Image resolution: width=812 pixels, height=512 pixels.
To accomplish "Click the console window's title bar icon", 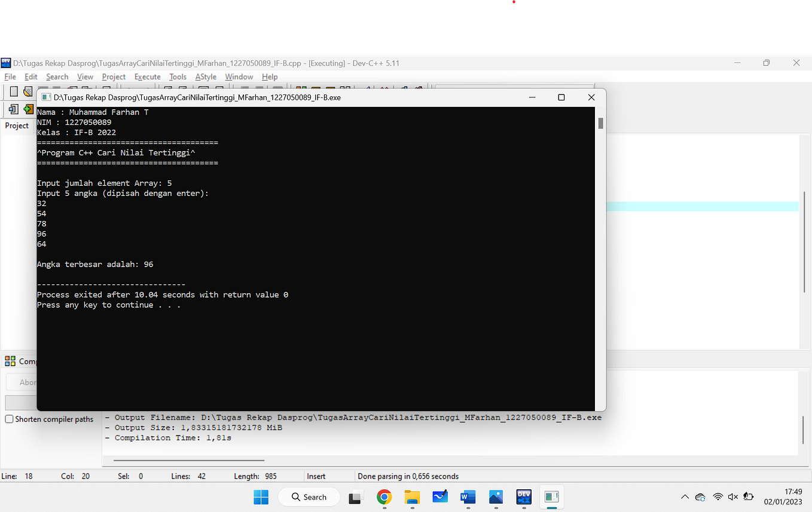I will coord(45,97).
